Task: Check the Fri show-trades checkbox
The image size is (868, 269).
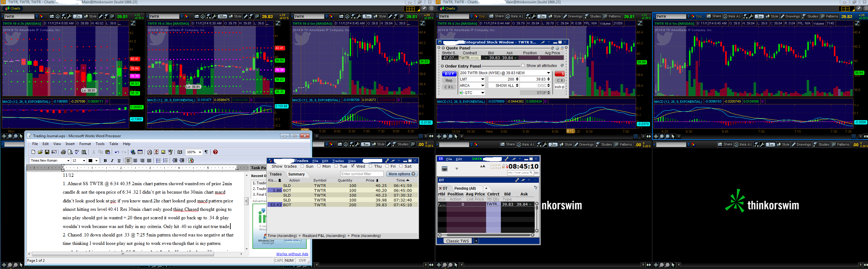Action: tap(387, 166)
